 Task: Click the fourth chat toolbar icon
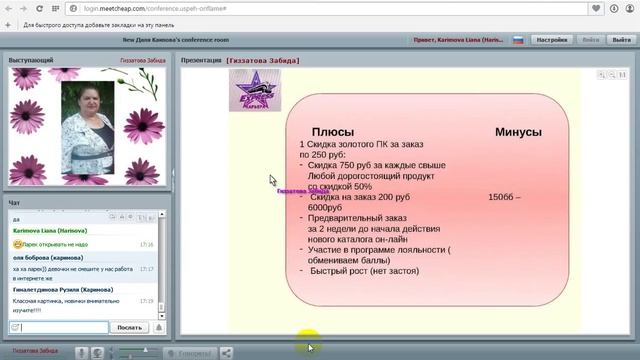point(141,218)
